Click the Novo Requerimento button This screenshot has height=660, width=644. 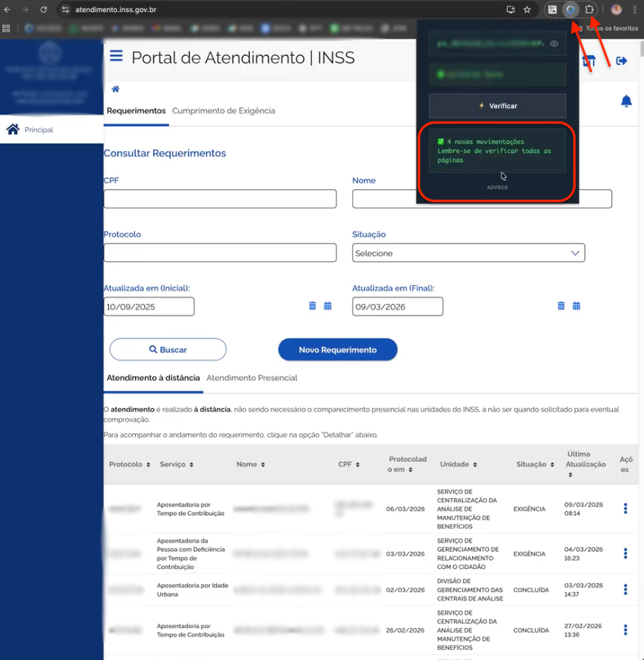[x=337, y=350]
